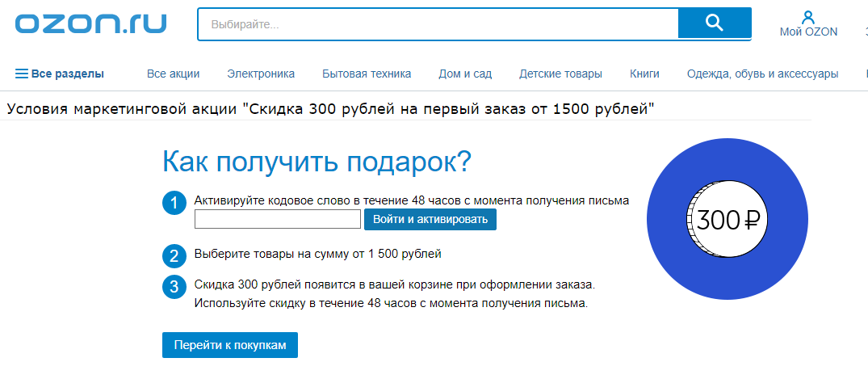Click the 300 ₽ coin graphic

pos(728,220)
